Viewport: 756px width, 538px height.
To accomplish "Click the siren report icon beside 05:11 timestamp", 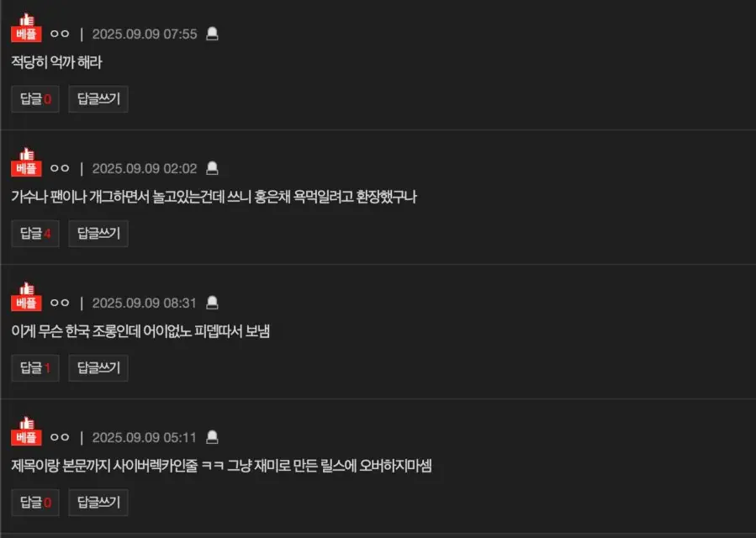I will pos(212,437).
